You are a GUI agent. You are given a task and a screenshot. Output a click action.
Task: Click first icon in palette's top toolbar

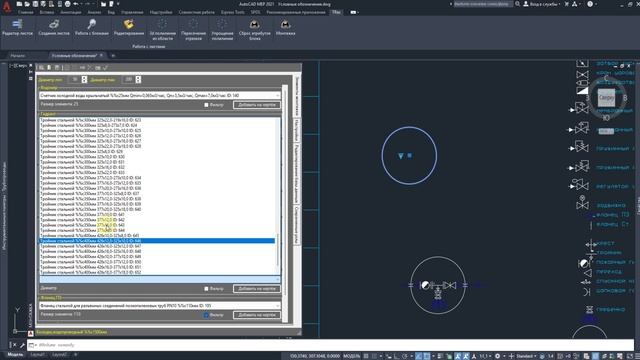(x=42, y=68)
